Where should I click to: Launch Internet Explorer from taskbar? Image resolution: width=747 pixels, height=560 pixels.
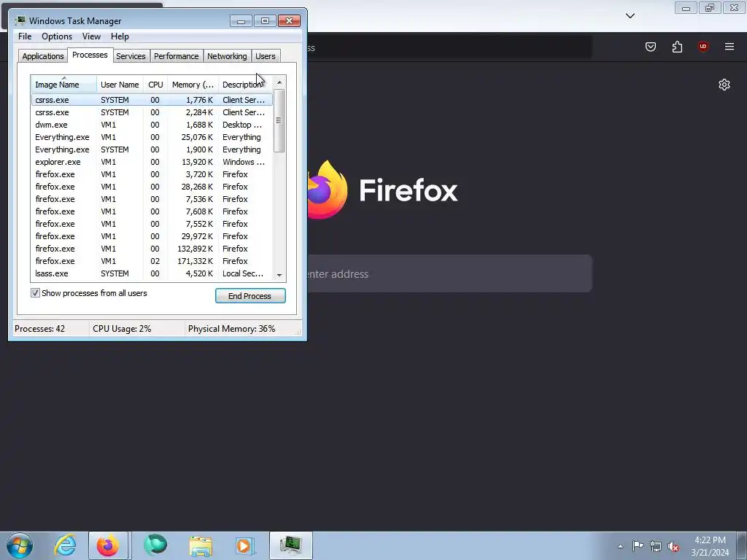[x=65, y=545]
